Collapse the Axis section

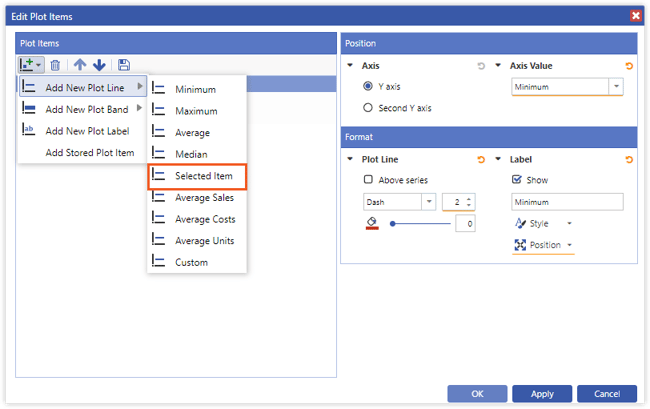tap(350, 65)
